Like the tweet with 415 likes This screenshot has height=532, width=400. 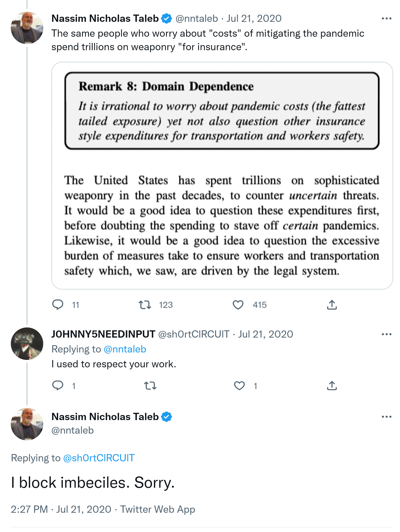coord(238,304)
